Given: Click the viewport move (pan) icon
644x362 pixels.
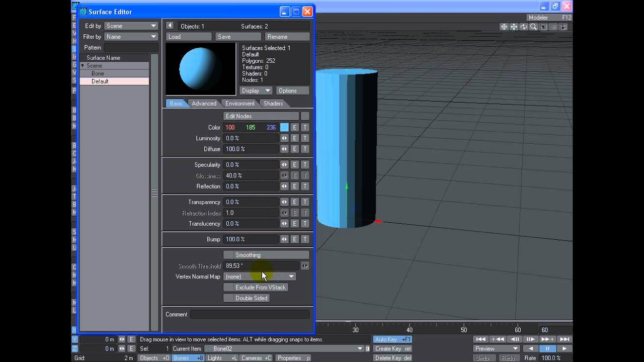Looking at the screenshot, I should click(x=514, y=27).
